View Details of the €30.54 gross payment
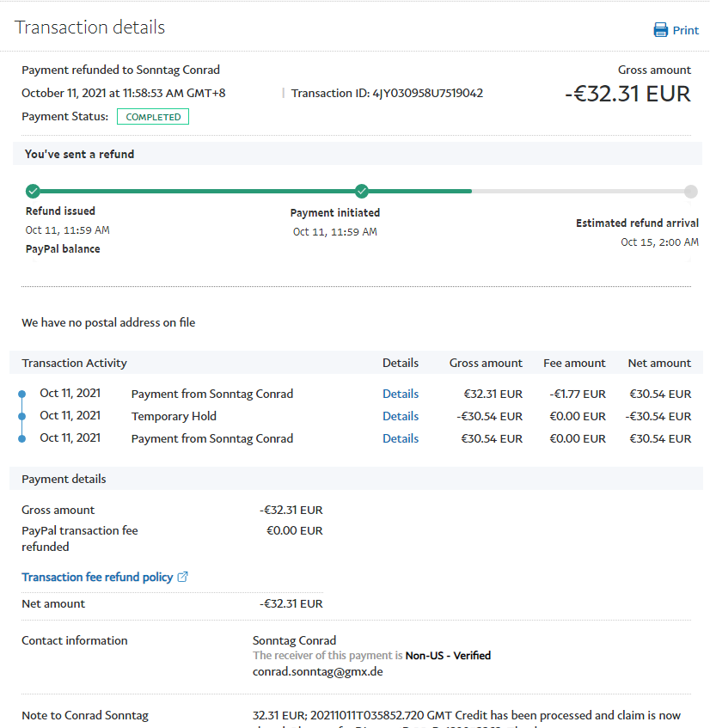The image size is (710, 728). [x=400, y=438]
